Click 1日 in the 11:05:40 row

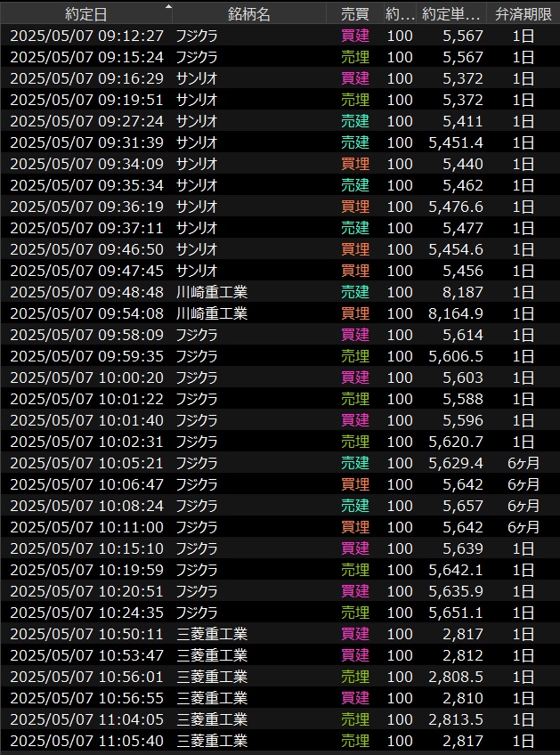tap(523, 740)
